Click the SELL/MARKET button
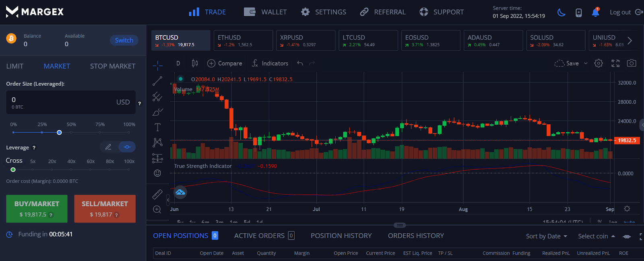The image size is (644, 261). point(105,209)
